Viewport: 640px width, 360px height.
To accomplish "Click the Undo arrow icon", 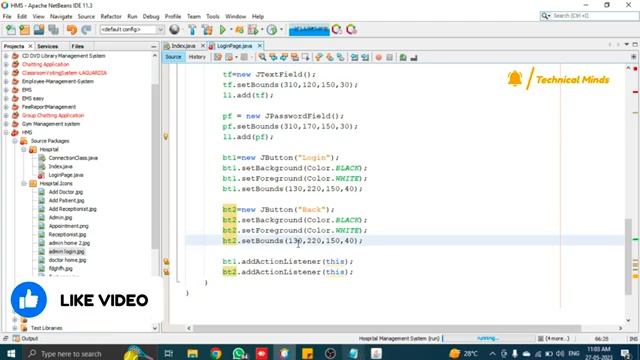I will click(72, 29).
